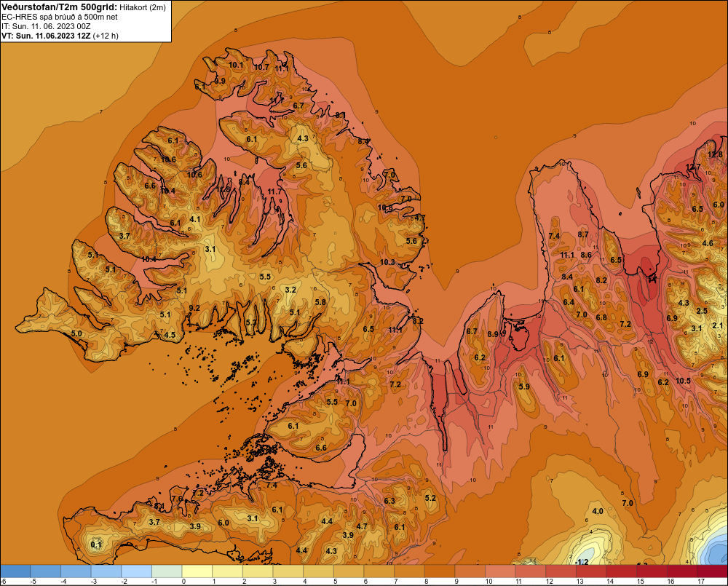The width and height of the screenshot is (728, 586).
Task: Click the legend scale number -6
Action: click(3, 582)
